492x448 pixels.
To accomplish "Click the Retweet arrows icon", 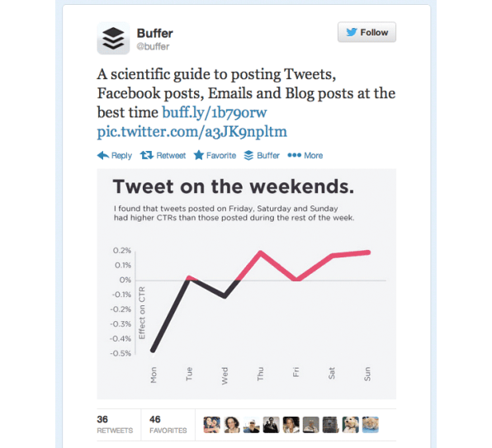I will 147,155.
